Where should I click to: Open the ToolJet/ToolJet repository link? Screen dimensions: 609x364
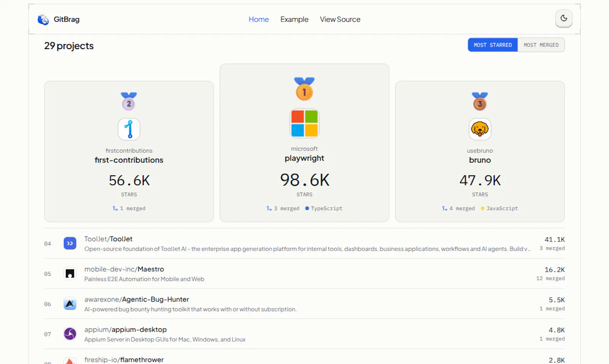click(x=108, y=239)
